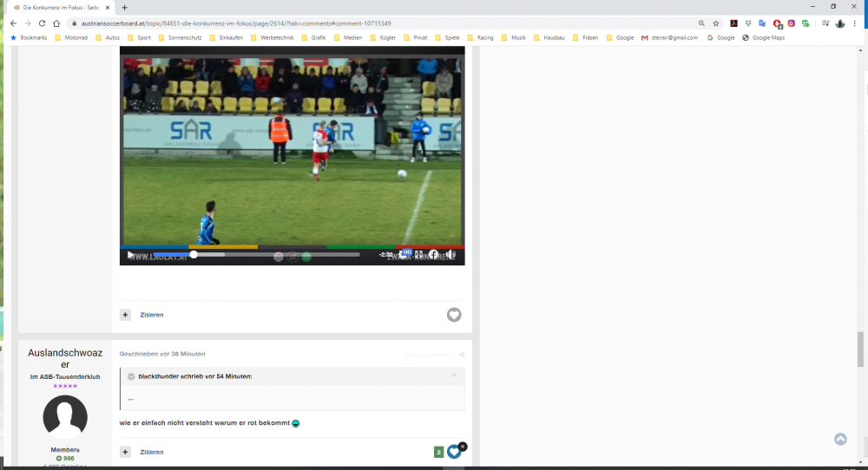
Task: Open the Hausbau bookmark folder
Action: (549, 37)
